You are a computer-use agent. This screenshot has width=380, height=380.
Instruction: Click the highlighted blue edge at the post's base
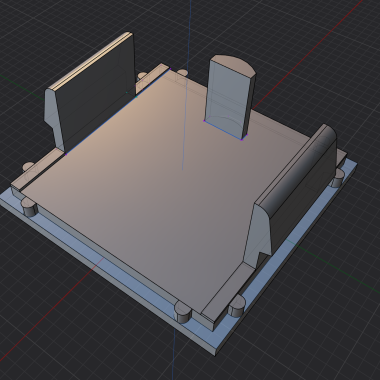223,130
